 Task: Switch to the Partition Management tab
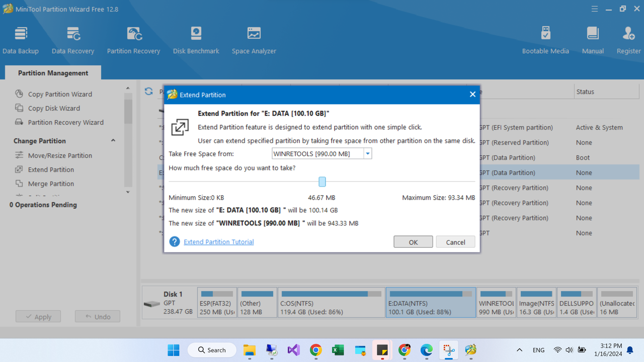53,73
